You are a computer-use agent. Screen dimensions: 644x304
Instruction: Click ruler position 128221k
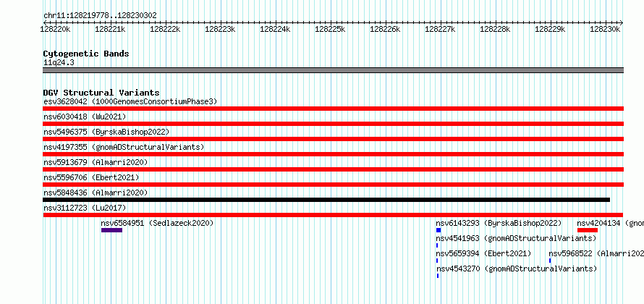111,29
